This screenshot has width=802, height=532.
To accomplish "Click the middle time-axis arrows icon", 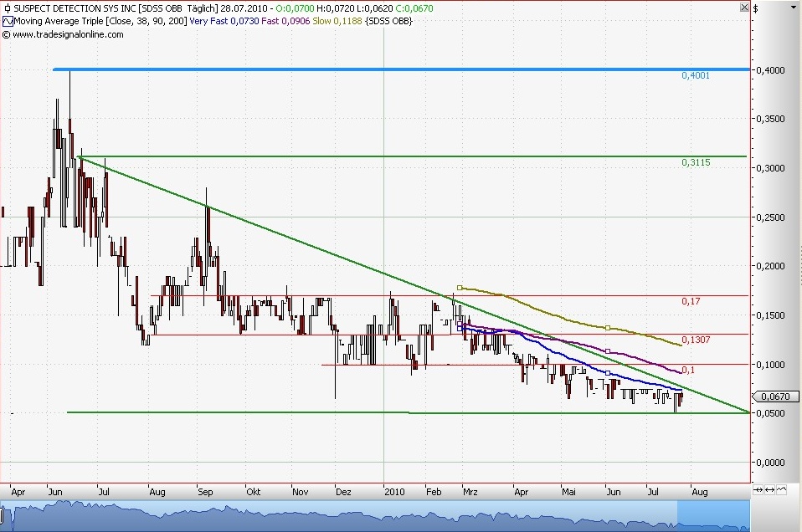I will [769, 490].
